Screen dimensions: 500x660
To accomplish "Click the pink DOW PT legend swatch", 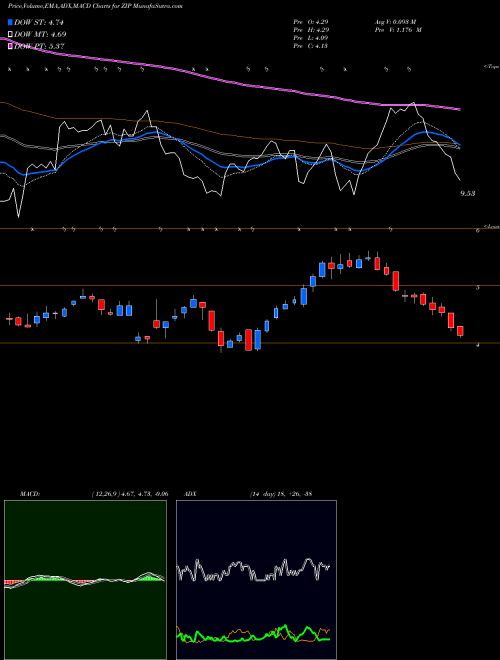I will pos(11,46).
